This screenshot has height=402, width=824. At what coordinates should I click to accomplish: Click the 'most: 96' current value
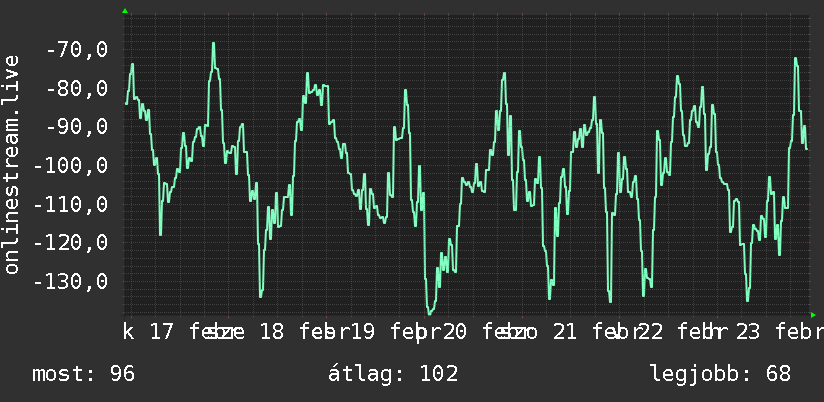point(84,374)
